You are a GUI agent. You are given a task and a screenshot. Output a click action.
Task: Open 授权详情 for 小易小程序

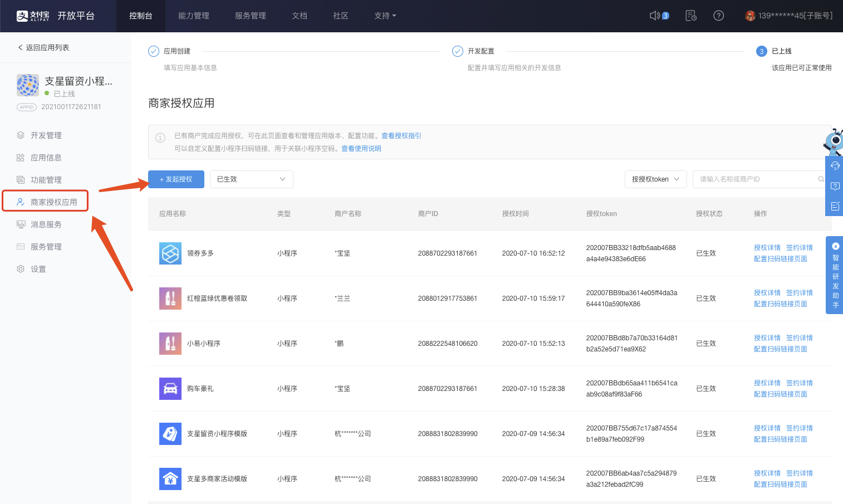(767, 338)
